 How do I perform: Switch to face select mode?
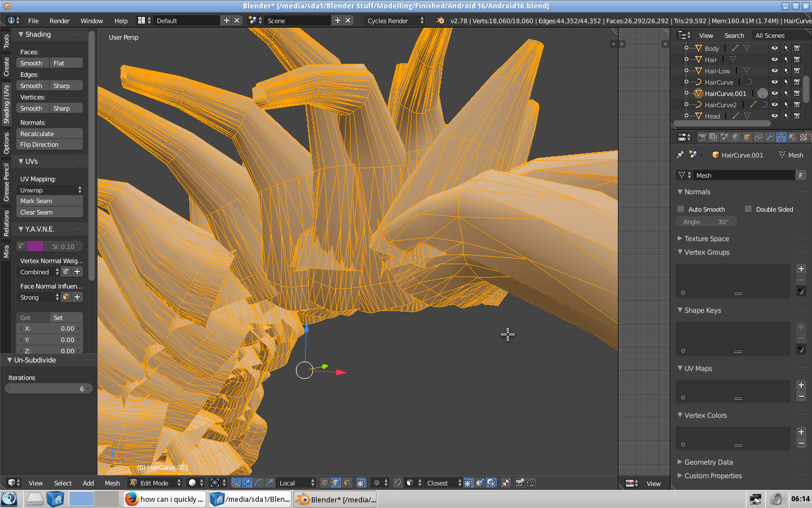347,483
